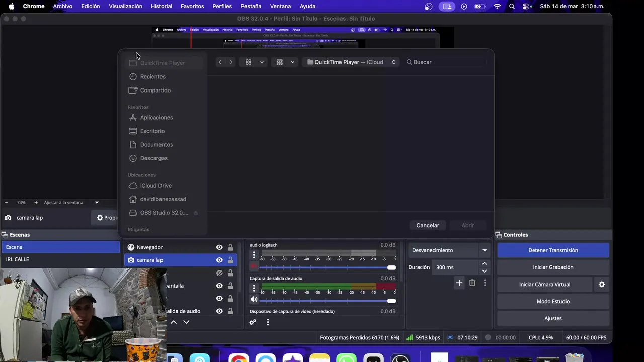Go forward in the file dialog

[231, 62]
